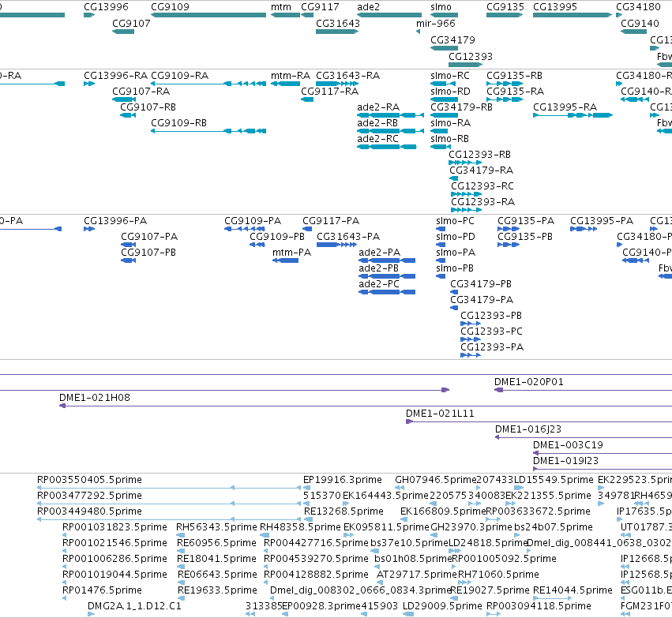Select the ade2 gene bar
This screenshot has width=672, height=618.
[x=389, y=15]
